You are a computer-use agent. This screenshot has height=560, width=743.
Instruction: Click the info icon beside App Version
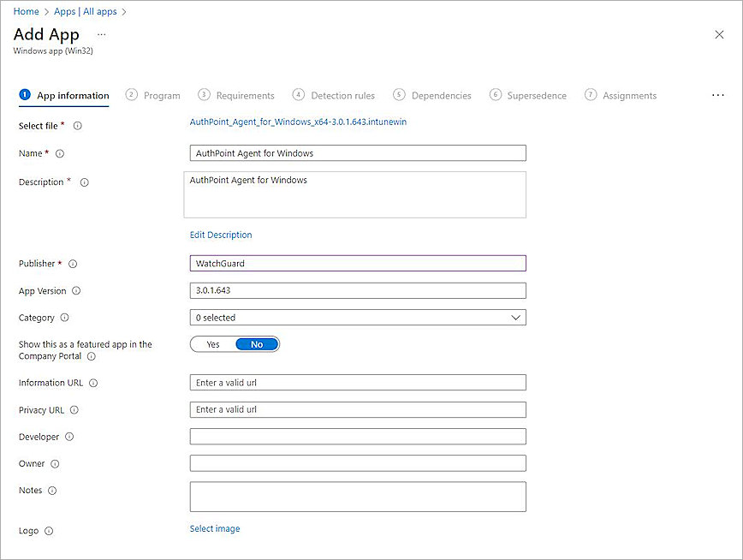(x=76, y=291)
